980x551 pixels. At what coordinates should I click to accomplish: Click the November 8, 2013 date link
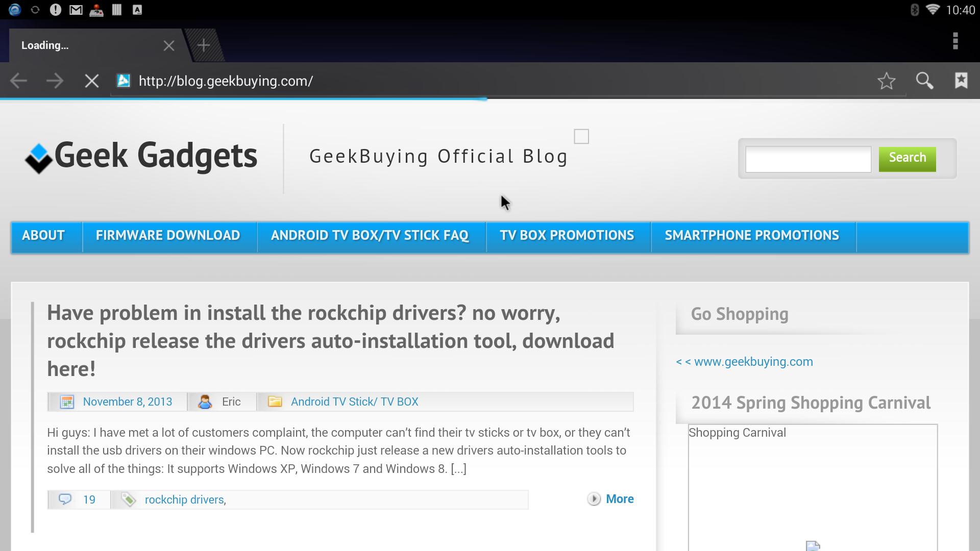(128, 402)
